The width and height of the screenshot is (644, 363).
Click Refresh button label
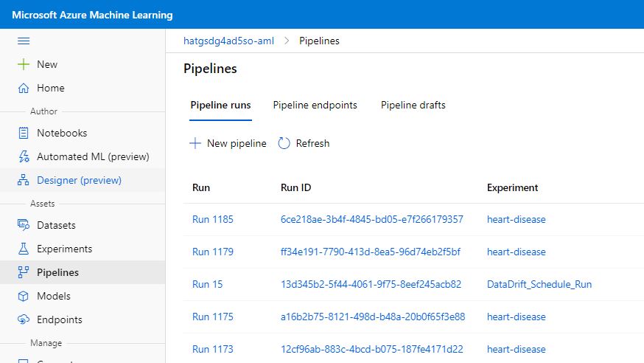[312, 143]
